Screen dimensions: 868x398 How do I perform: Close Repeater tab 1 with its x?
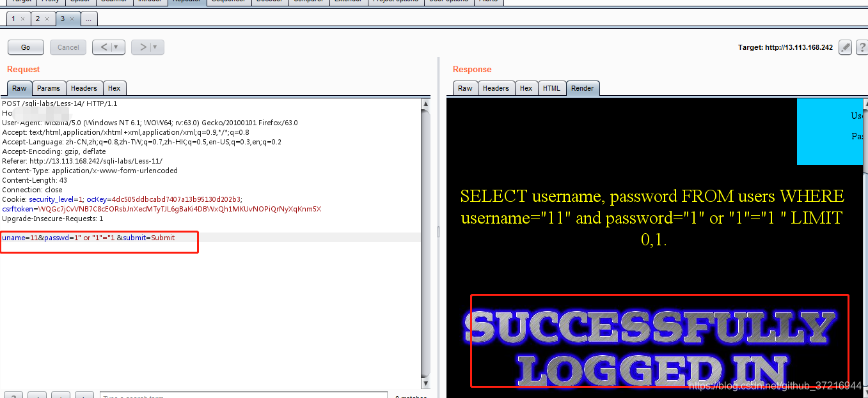coord(23,19)
